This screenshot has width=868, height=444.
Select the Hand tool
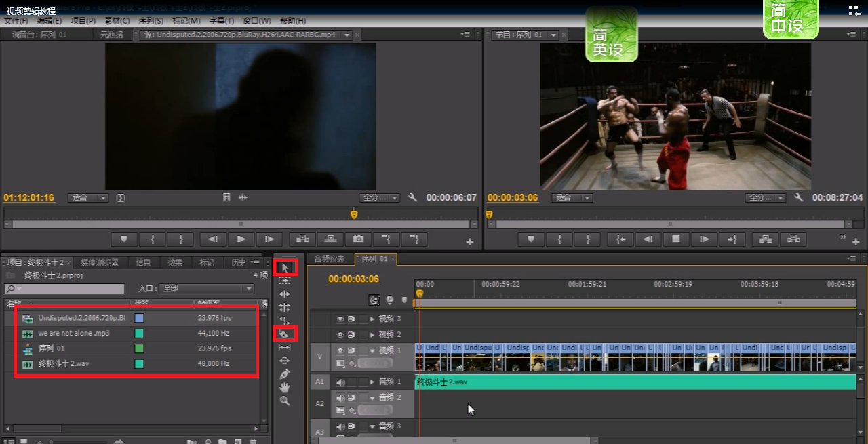pos(285,387)
